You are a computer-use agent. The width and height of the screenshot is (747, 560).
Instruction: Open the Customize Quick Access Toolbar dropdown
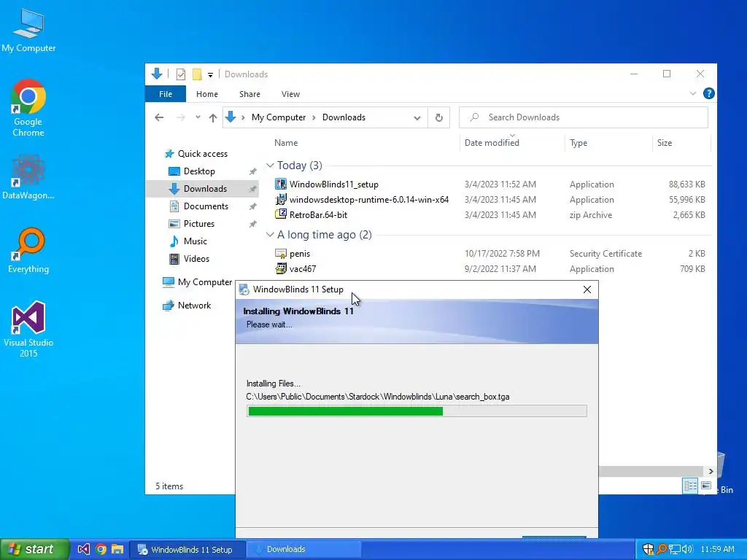pos(210,75)
